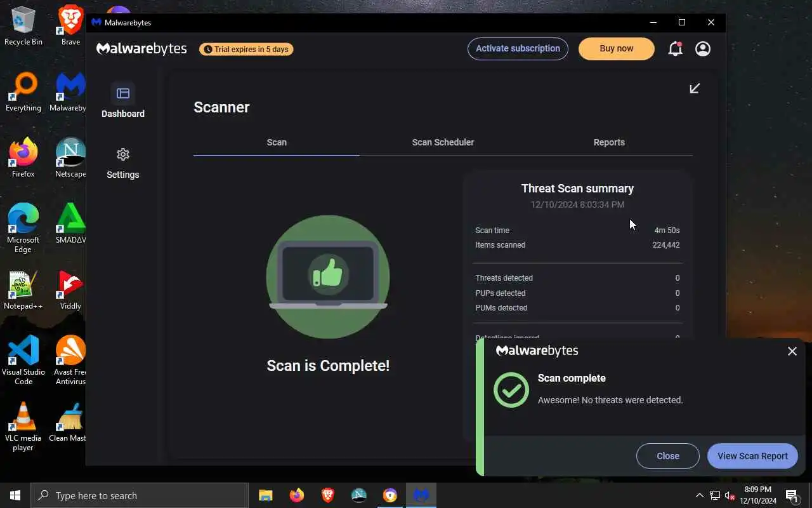Dismiss the Scan complete notification popup
812x508 pixels.
pyautogui.click(x=792, y=351)
